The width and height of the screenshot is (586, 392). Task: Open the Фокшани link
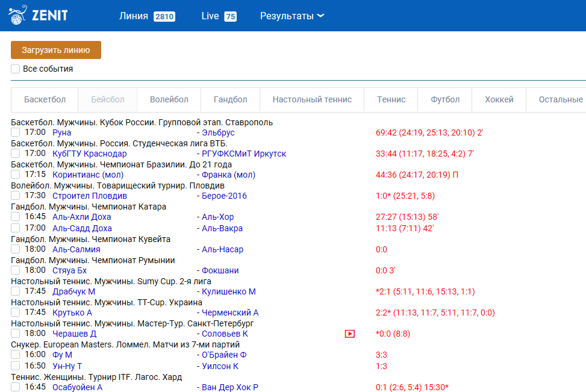[220, 270]
